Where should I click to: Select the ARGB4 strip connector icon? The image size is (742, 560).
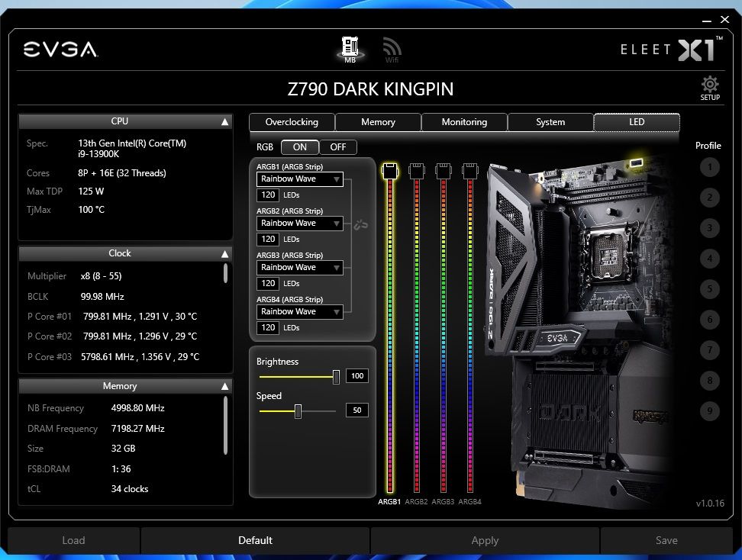pyautogui.click(x=470, y=171)
